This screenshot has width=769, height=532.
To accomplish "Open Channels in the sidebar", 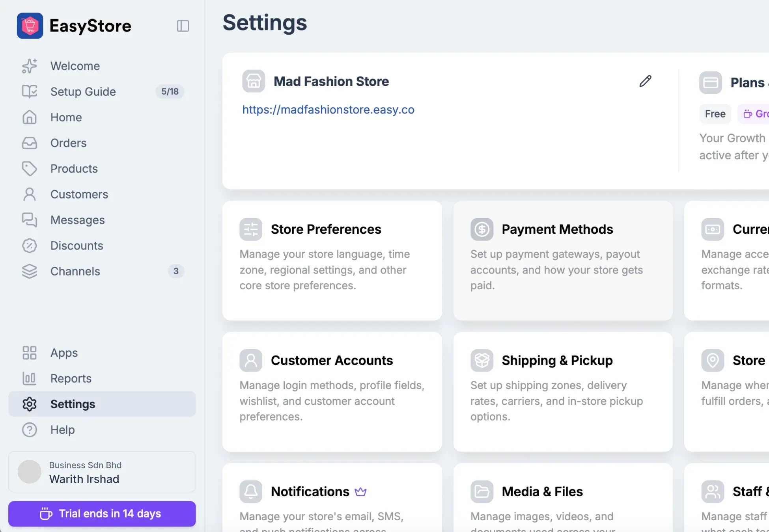I will pos(102,271).
